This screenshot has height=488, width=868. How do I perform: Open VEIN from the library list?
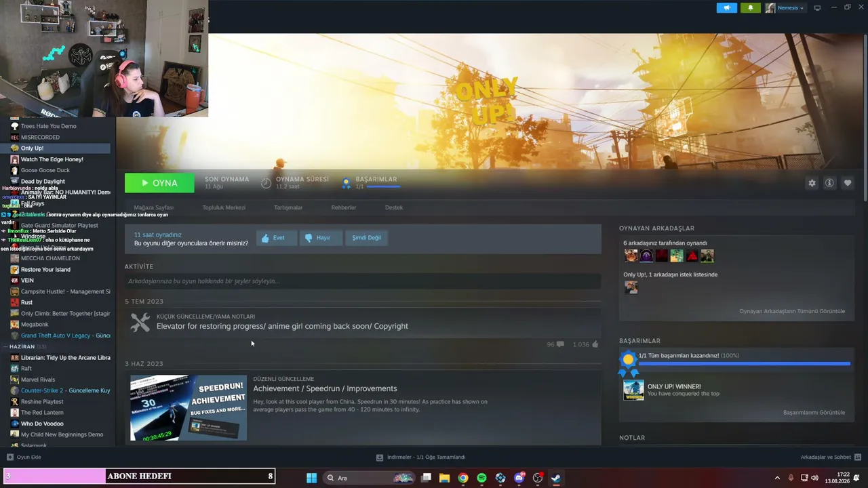tap(27, 280)
